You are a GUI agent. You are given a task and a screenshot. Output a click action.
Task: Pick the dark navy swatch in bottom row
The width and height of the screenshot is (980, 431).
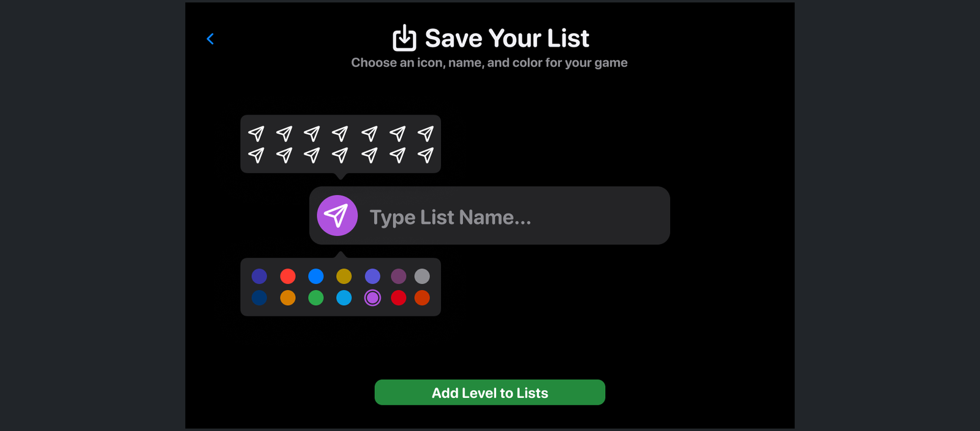[x=260, y=298]
